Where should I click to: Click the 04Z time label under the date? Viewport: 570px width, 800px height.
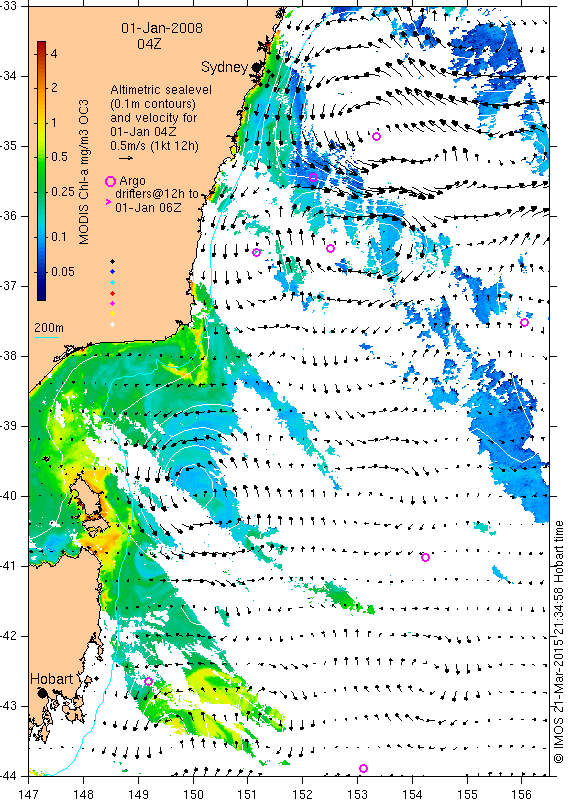coord(149,44)
